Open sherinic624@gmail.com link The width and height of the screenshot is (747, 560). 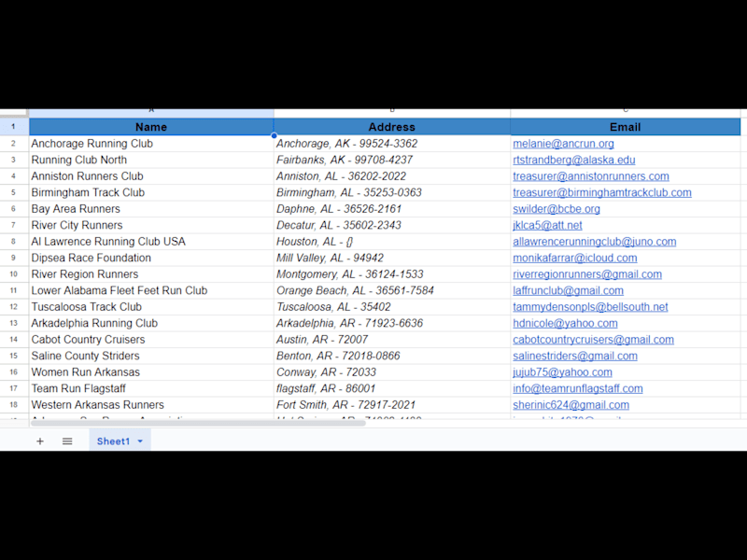pyautogui.click(x=571, y=405)
